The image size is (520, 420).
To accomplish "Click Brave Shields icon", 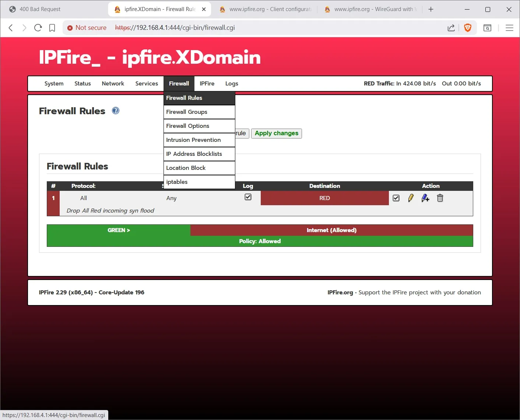I will click(468, 28).
